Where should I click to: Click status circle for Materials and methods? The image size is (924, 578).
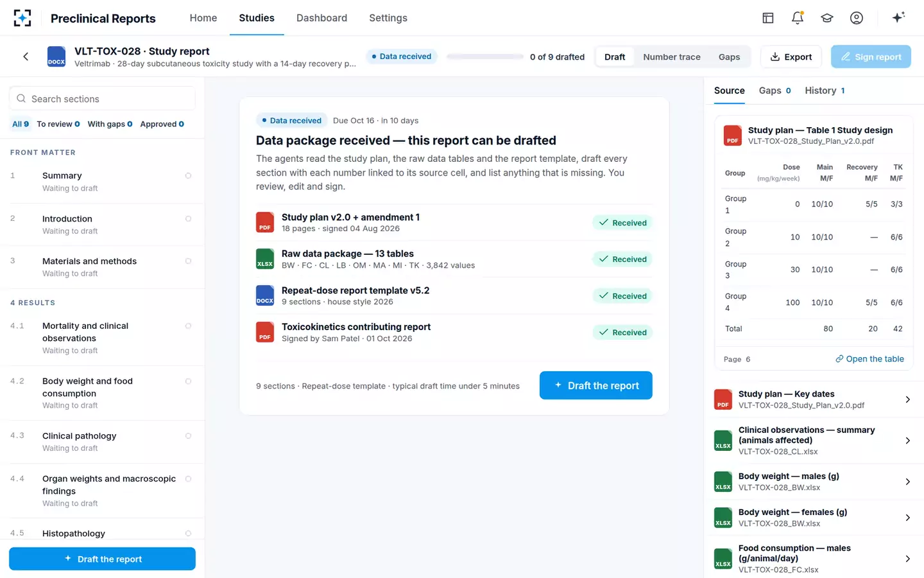click(x=188, y=261)
